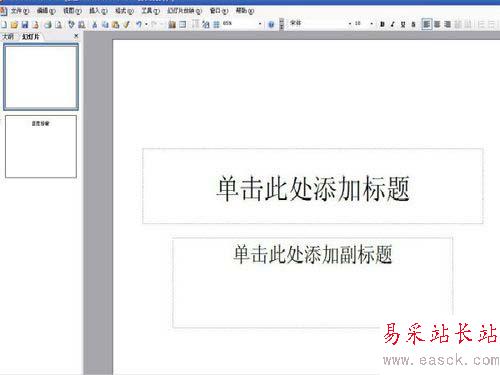Open the 插入 (Insert) menu
Image resolution: width=500 pixels, height=375 pixels.
(x=98, y=11)
